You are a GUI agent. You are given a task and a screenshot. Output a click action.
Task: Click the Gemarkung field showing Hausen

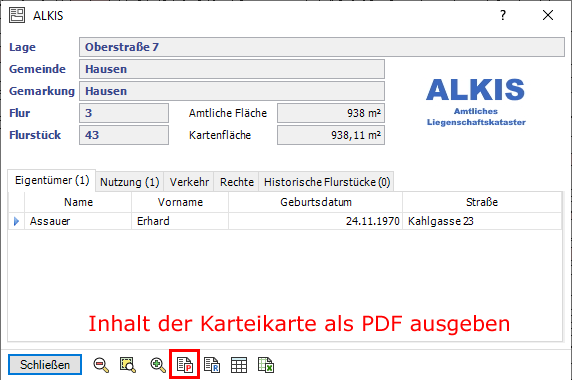click(x=232, y=91)
